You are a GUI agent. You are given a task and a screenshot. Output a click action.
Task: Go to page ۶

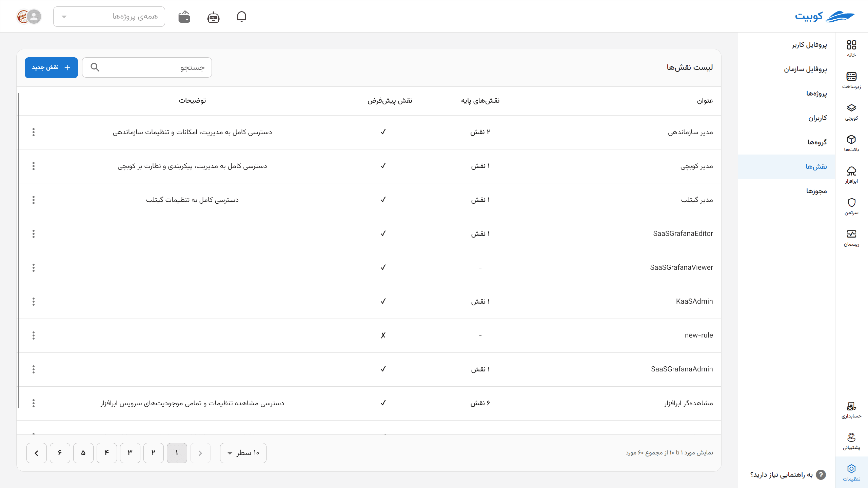[x=60, y=453]
